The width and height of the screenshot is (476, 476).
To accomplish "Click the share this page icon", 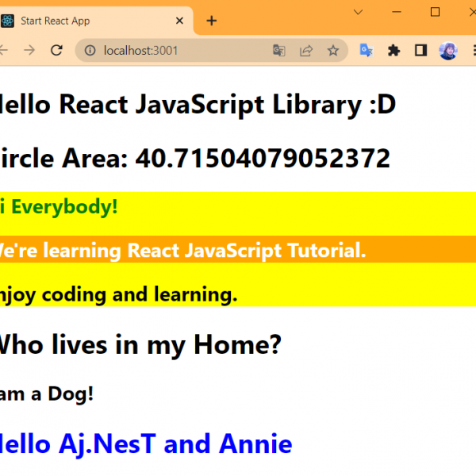I will [305, 51].
